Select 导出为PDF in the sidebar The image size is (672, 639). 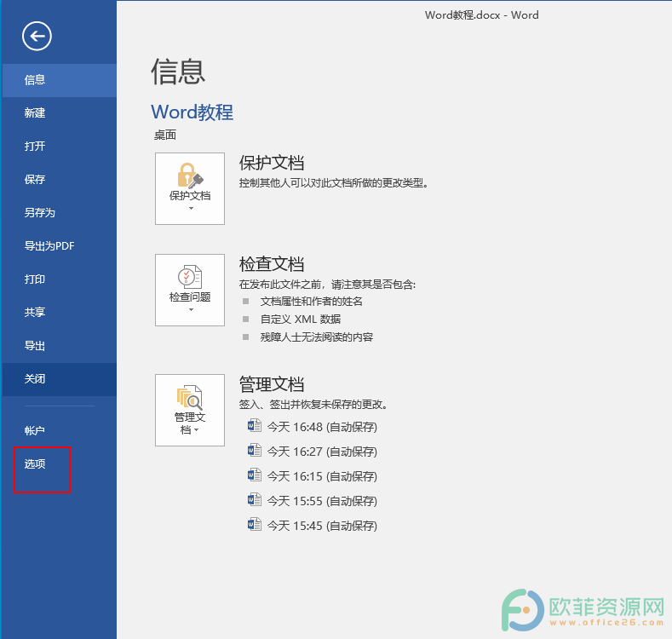click(x=59, y=246)
